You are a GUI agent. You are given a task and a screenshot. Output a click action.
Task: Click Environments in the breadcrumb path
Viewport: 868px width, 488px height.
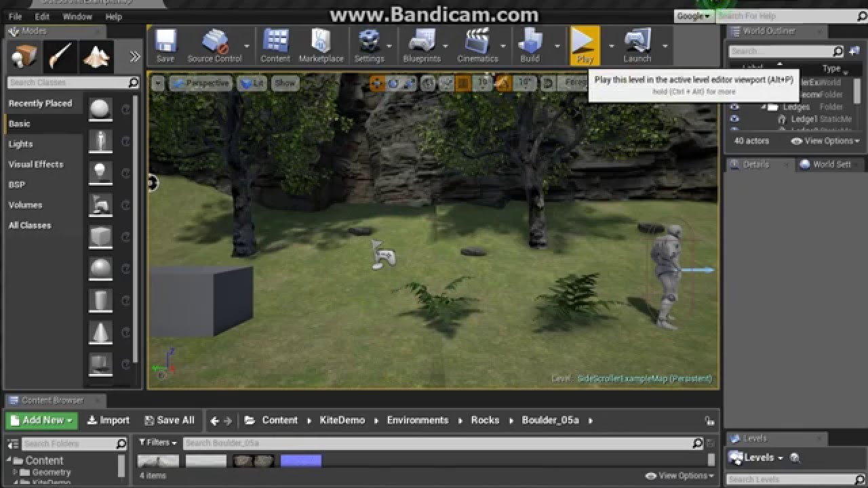click(418, 420)
